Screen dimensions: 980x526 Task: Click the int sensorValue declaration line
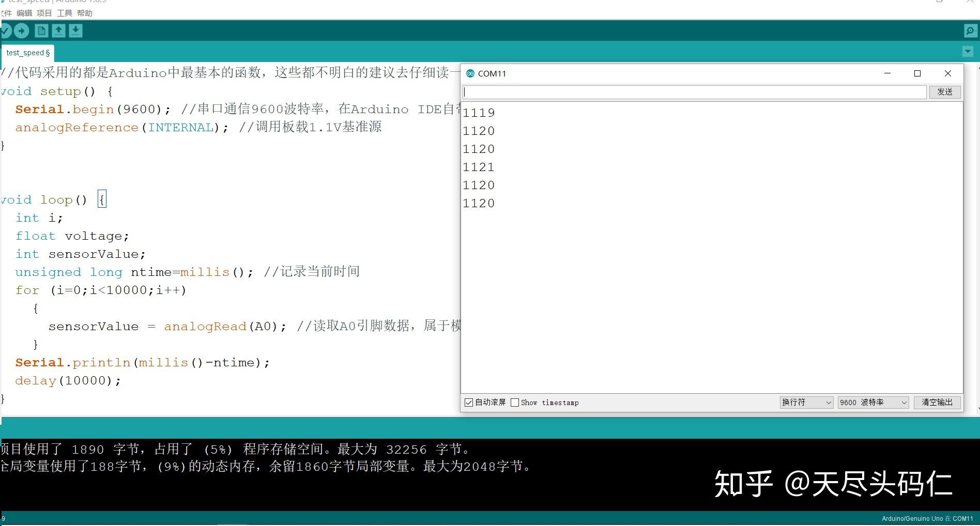[81, 254]
